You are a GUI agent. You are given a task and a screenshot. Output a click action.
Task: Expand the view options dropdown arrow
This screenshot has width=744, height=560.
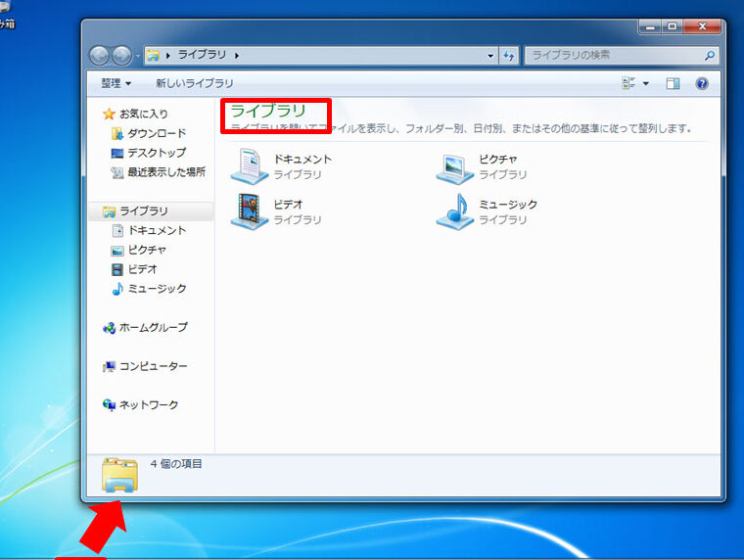(646, 84)
